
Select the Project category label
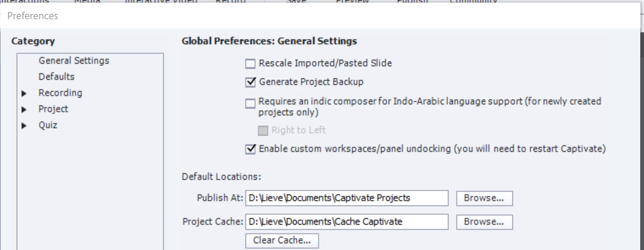coord(53,109)
